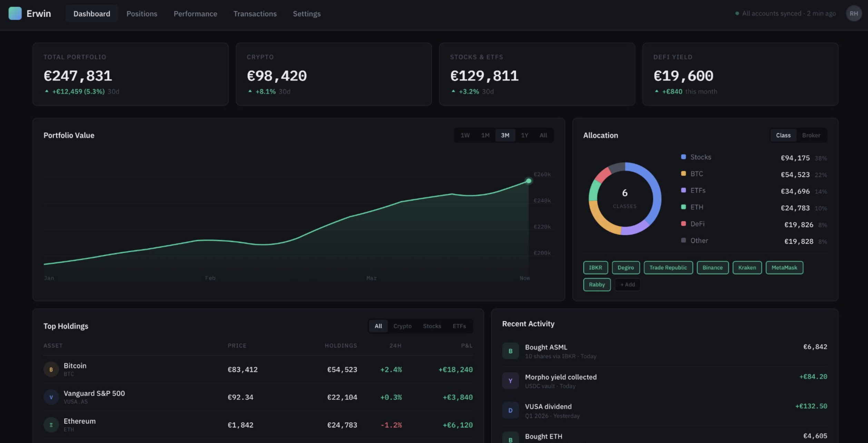Open the Transactions page
The height and width of the screenshot is (443, 868).
pyautogui.click(x=255, y=14)
